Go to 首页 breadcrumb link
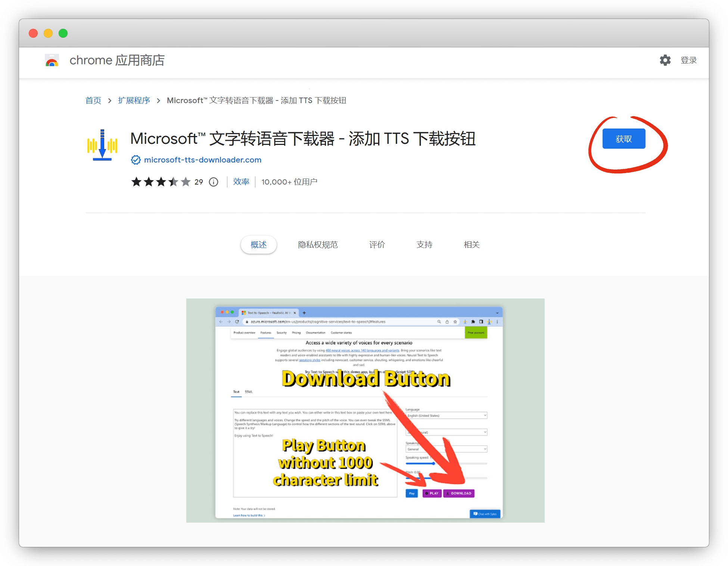Screen dimensions: 728x566 93,100
